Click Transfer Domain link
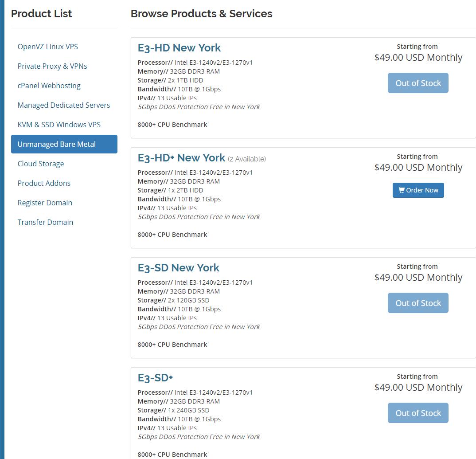The height and width of the screenshot is (459, 476). point(45,222)
